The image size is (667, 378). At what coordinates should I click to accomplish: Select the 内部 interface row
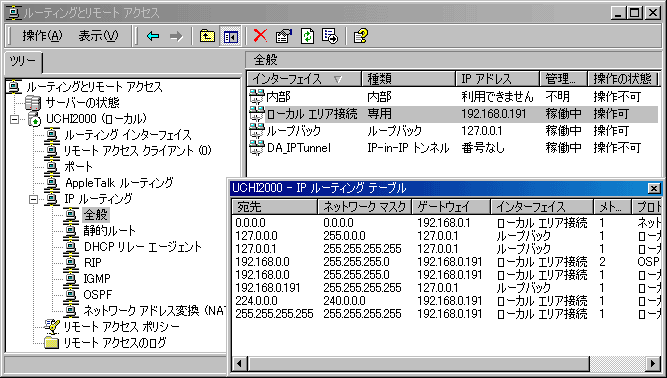point(453,97)
